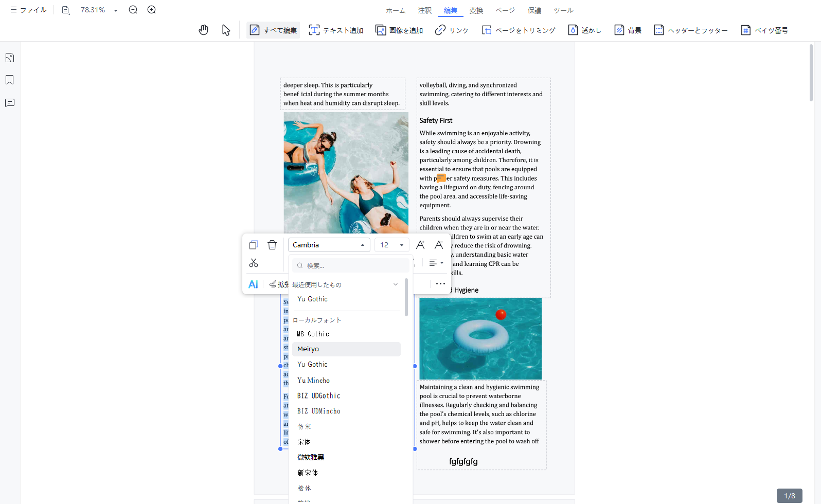Open the bookmarks sidebar panel

click(10, 80)
